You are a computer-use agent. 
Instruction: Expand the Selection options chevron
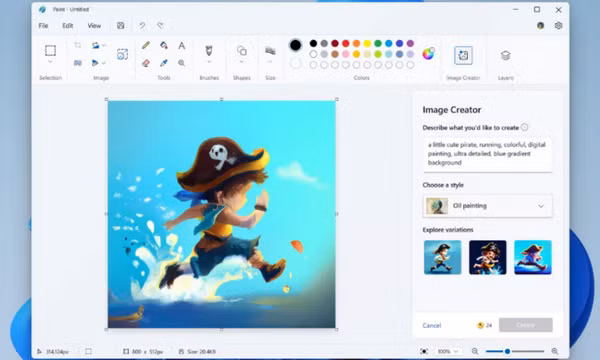pos(50,62)
